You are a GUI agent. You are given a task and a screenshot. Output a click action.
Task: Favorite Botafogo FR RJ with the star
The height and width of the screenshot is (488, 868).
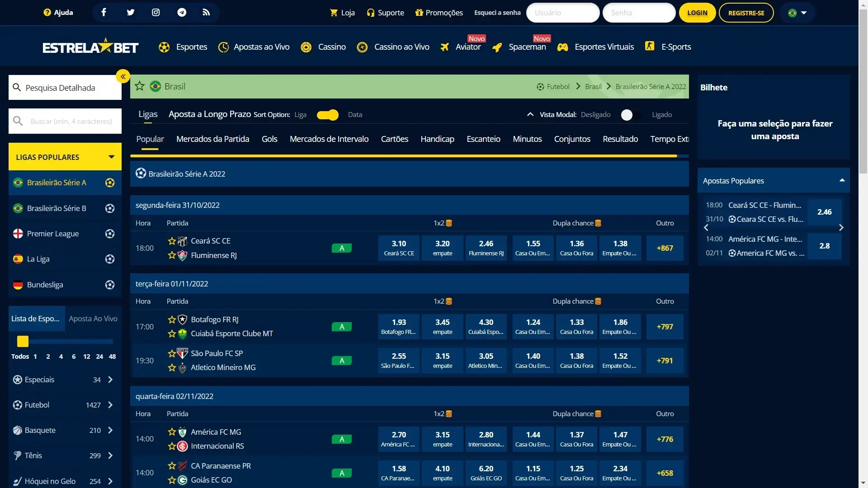tap(172, 320)
